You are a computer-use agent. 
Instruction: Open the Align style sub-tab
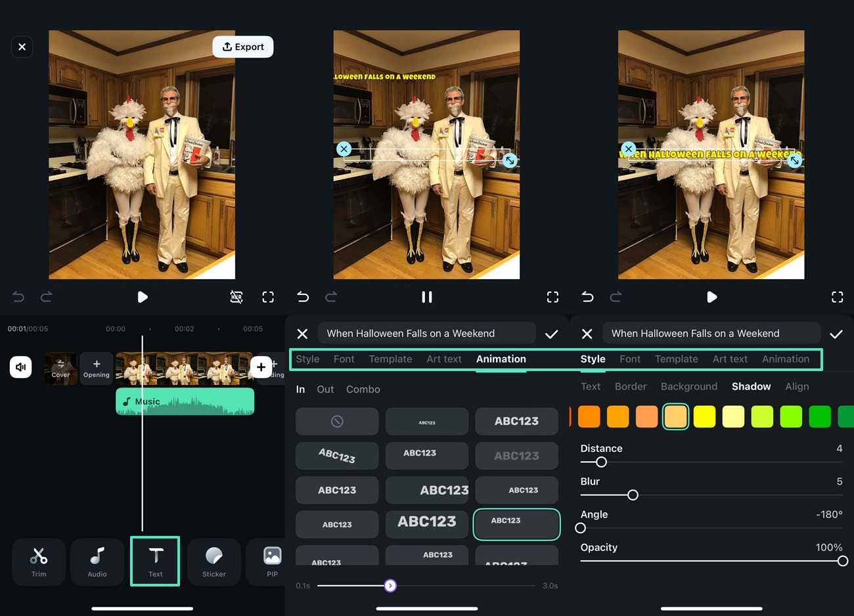tap(797, 386)
